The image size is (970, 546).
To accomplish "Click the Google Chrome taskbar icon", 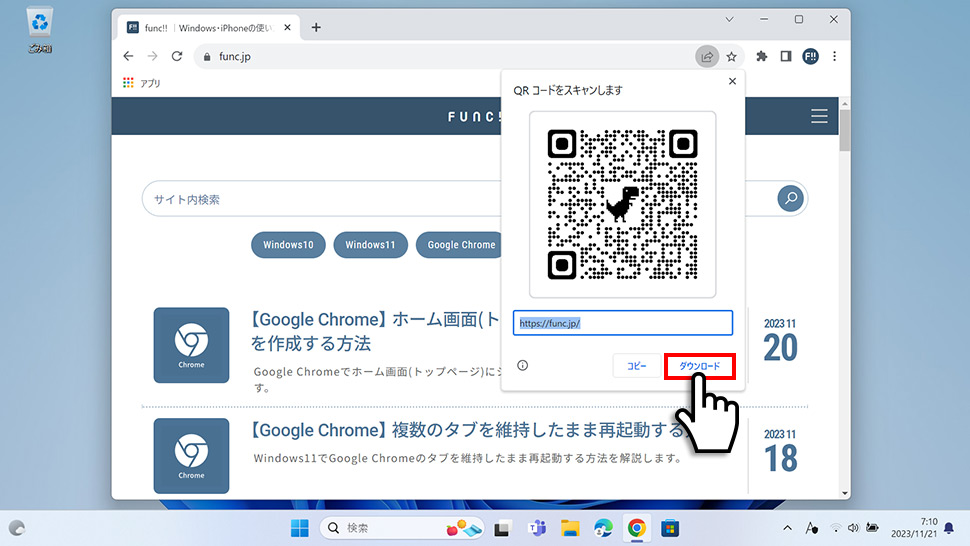I will pos(637,528).
